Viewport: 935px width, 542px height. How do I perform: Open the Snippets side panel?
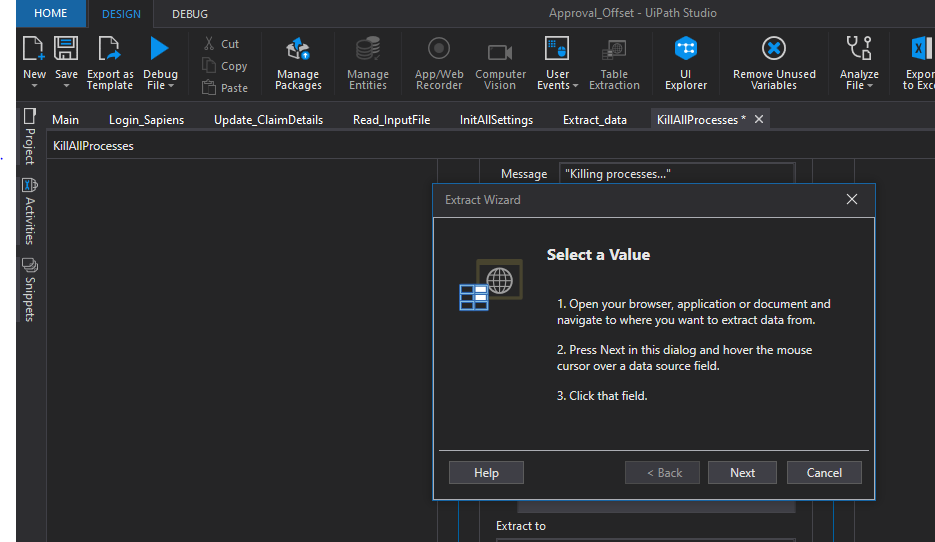29,290
